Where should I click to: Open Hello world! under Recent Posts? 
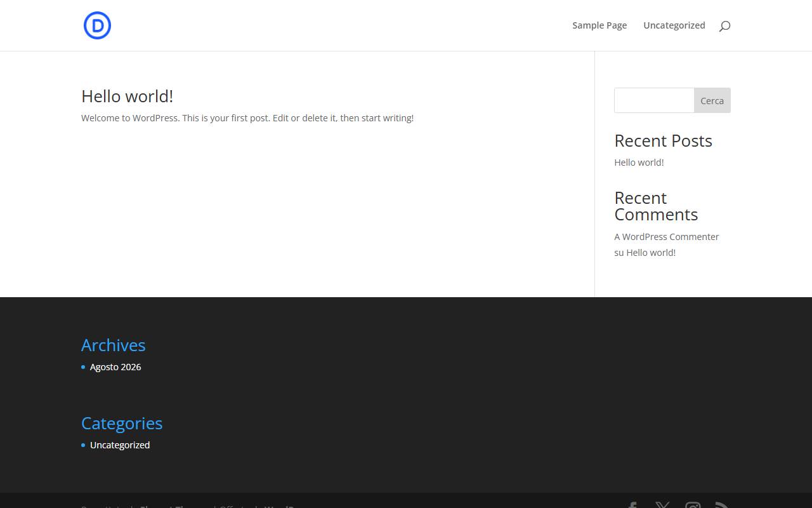[639, 163]
